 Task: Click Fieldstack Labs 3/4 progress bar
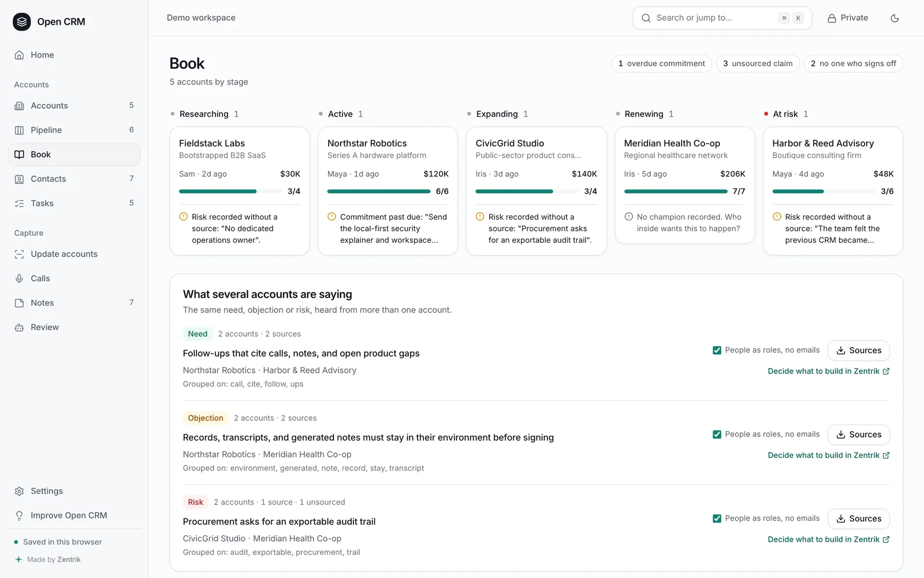point(230,191)
